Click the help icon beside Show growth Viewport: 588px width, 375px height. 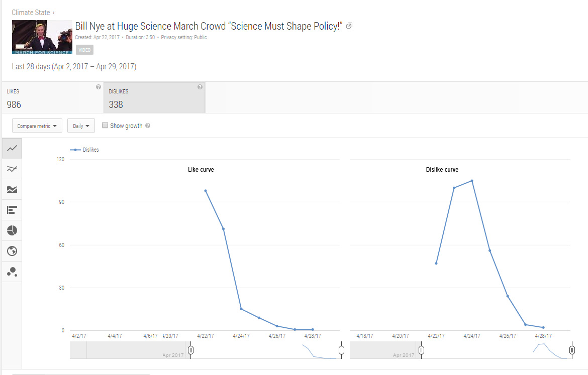tap(148, 126)
